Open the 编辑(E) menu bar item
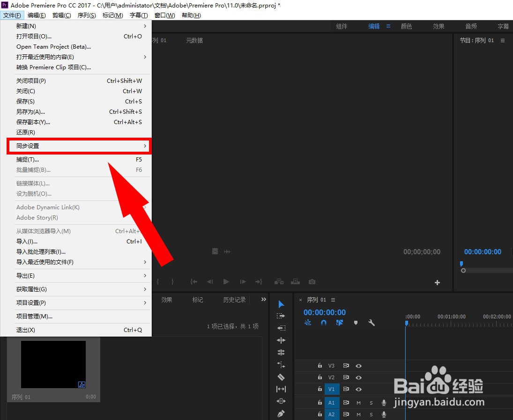The width and height of the screenshot is (513, 420). coord(37,15)
